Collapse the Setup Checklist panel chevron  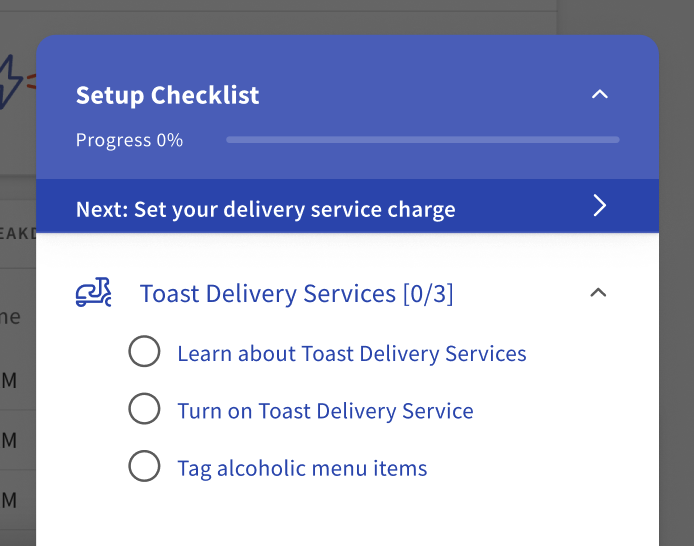599,95
